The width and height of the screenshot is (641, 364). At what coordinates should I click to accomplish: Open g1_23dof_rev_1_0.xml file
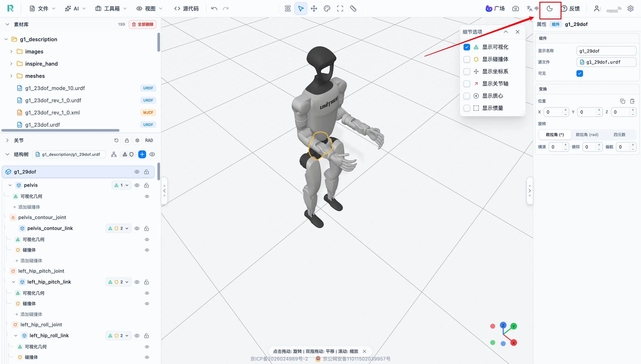pos(53,112)
